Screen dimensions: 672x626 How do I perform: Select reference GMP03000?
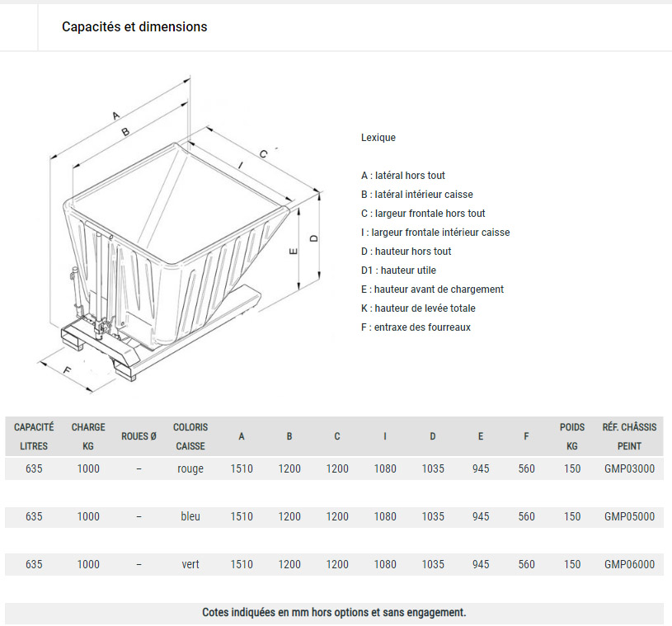click(x=629, y=468)
